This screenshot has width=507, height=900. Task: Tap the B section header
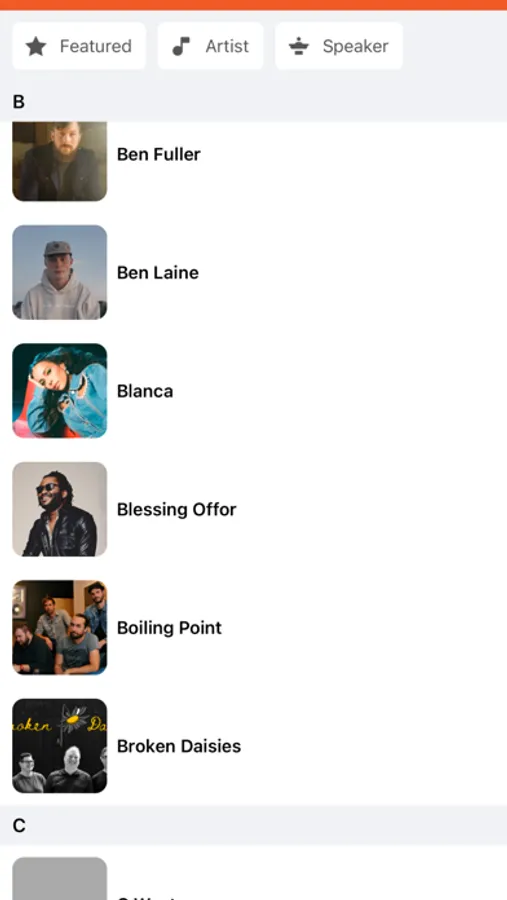click(x=253, y=102)
